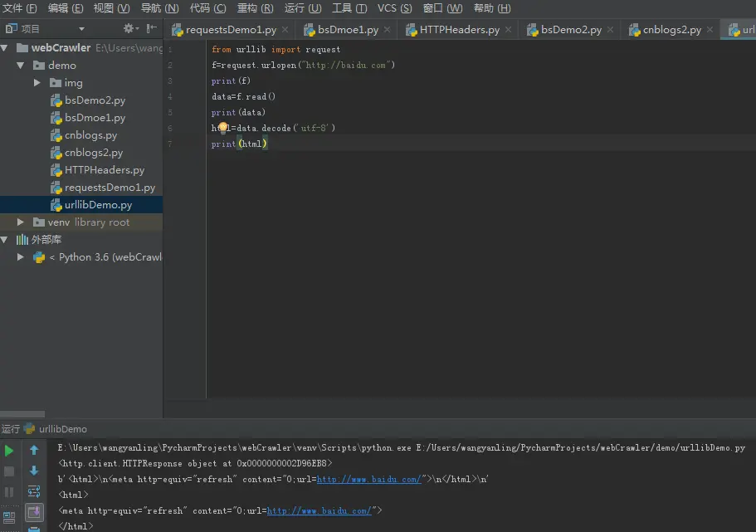Click the Python file icon of bsDemo2.py in tree
The width and height of the screenshot is (756, 532).
coord(56,100)
